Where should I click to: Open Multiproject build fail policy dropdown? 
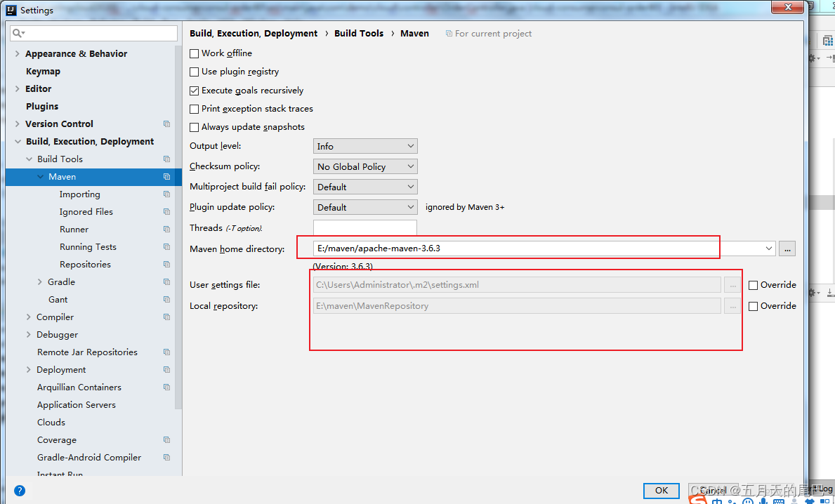pos(365,187)
